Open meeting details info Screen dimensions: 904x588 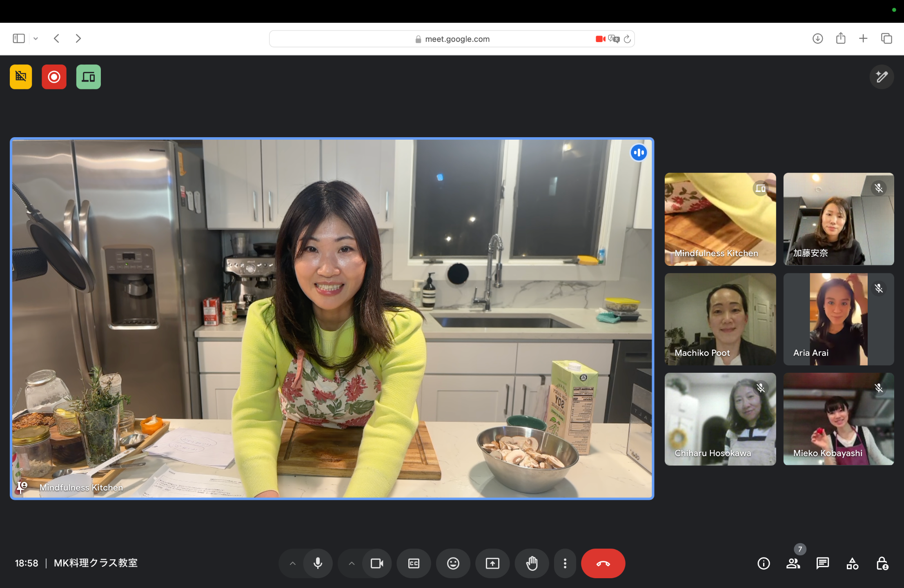[764, 563]
